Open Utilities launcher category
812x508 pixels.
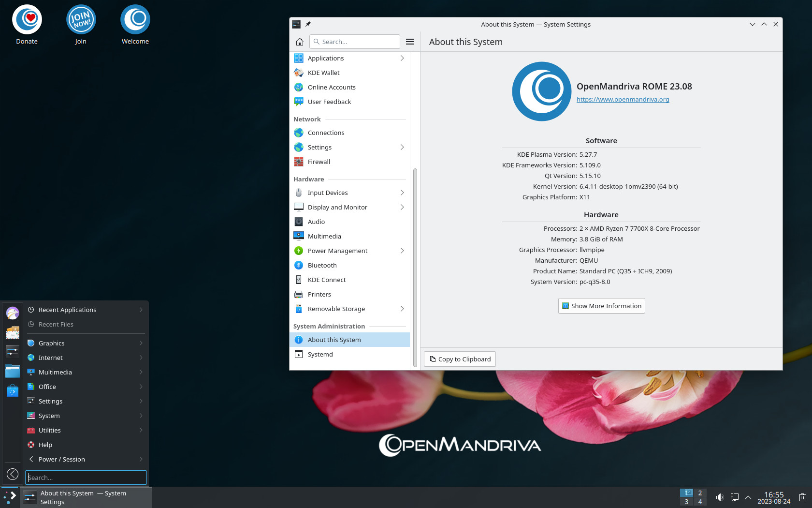point(86,430)
